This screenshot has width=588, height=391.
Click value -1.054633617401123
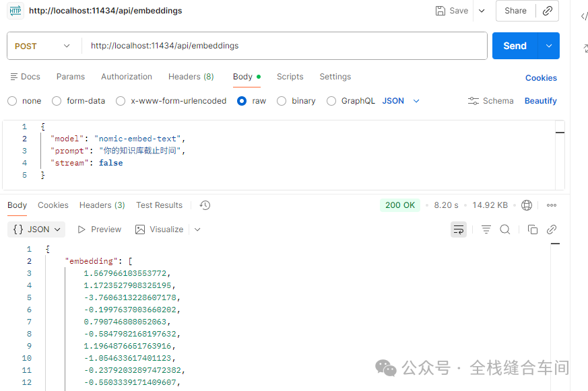point(127,358)
